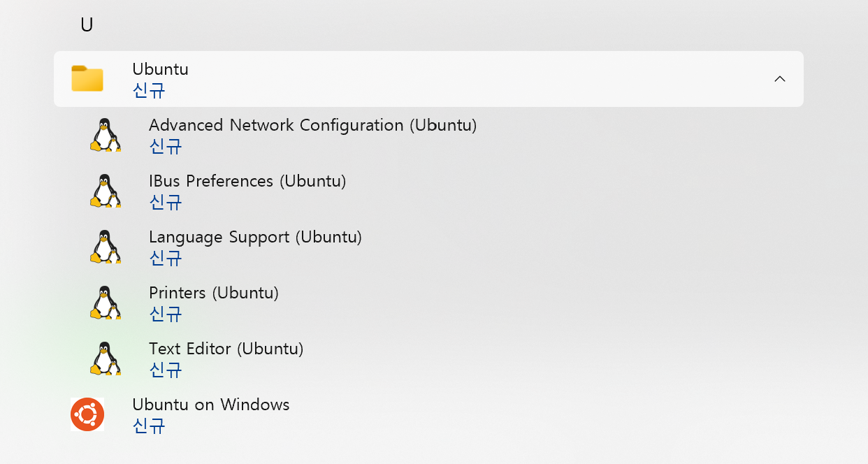
Task: Select the Ubuntu folder label
Action: [160, 69]
